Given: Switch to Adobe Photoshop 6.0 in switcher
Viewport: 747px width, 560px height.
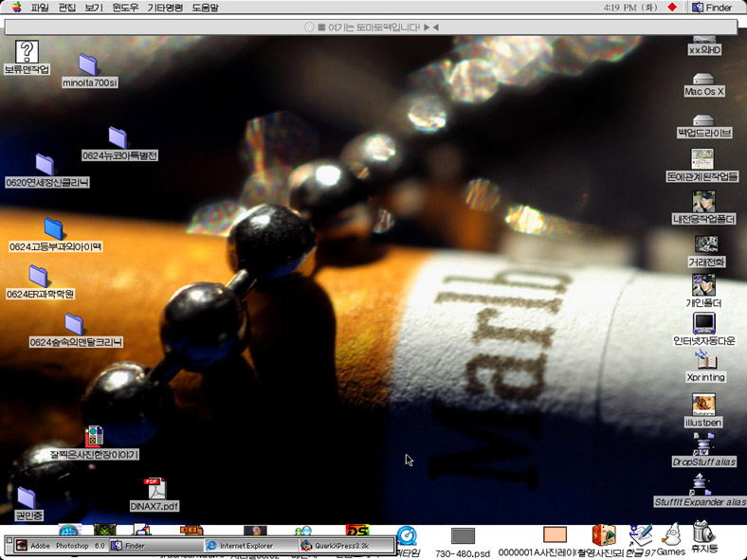Looking at the screenshot, I should [x=59, y=546].
